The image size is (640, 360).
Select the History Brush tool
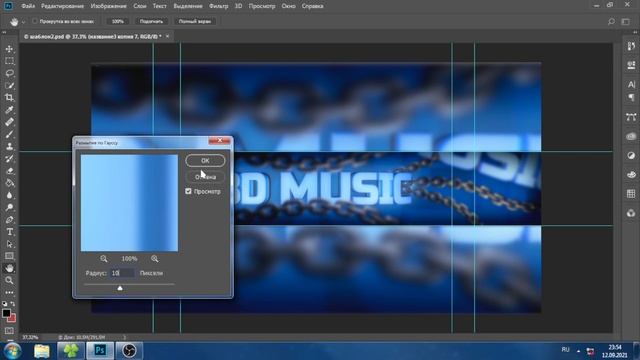pyautogui.click(x=9, y=159)
